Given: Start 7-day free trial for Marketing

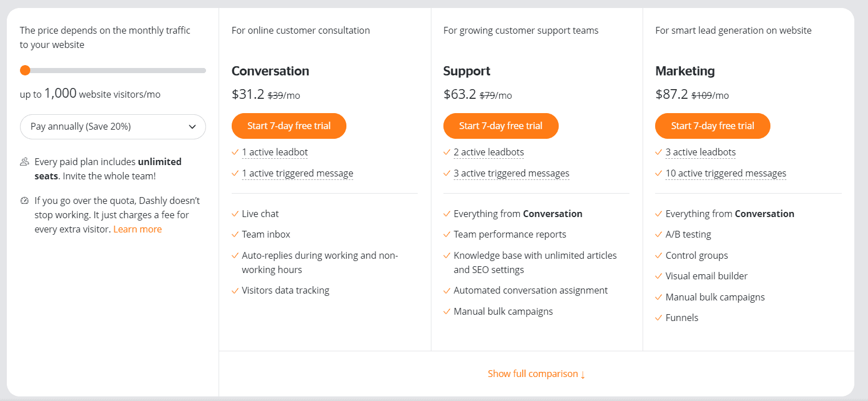Looking at the screenshot, I should pyautogui.click(x=712, y=126).
